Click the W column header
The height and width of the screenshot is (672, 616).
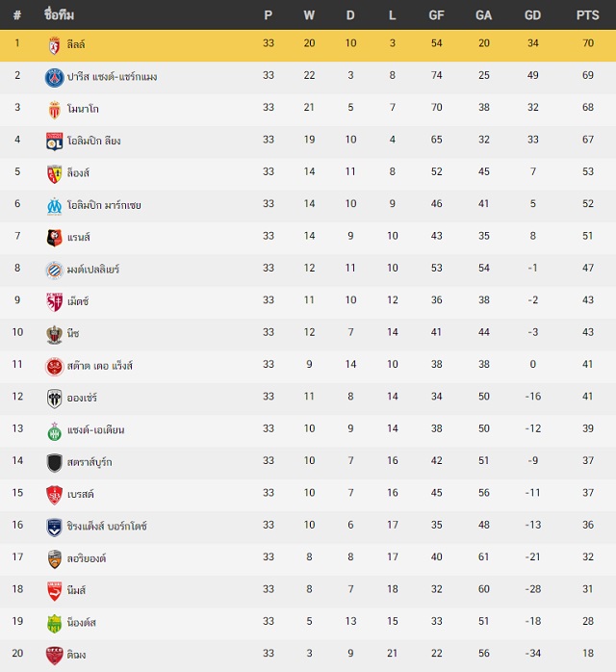[x=309, y=15]
